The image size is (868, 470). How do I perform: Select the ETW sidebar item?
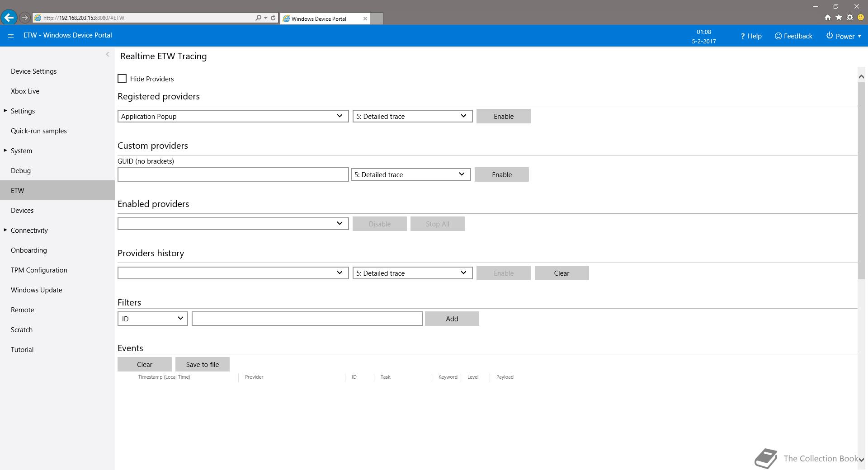(57, 190)
